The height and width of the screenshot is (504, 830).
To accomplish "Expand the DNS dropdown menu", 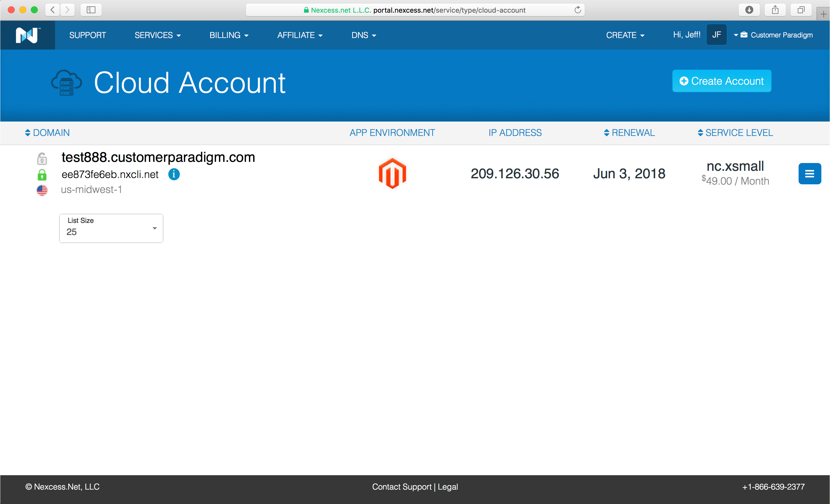I will coord(364,35).
